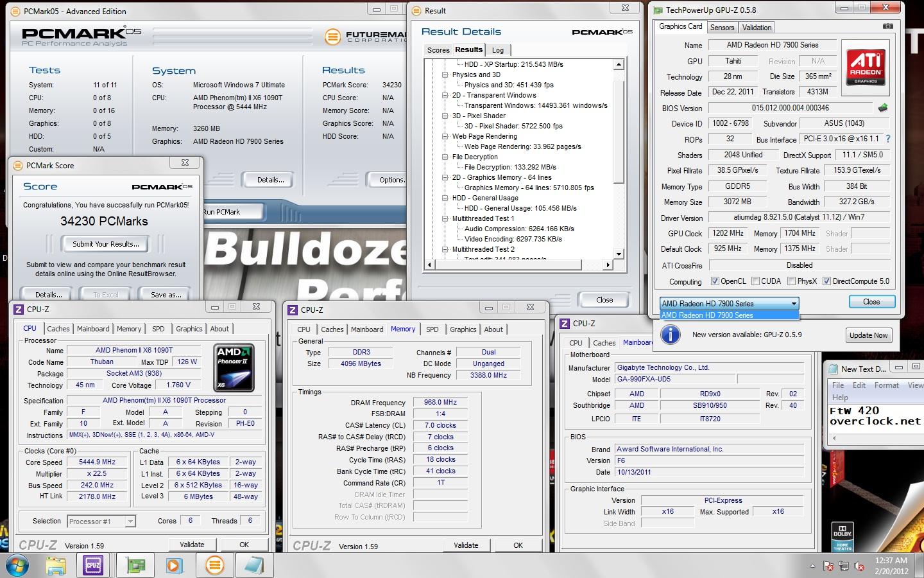
Task: Click the PCMark05 title bar orange icon
Action: coord(15,11)
